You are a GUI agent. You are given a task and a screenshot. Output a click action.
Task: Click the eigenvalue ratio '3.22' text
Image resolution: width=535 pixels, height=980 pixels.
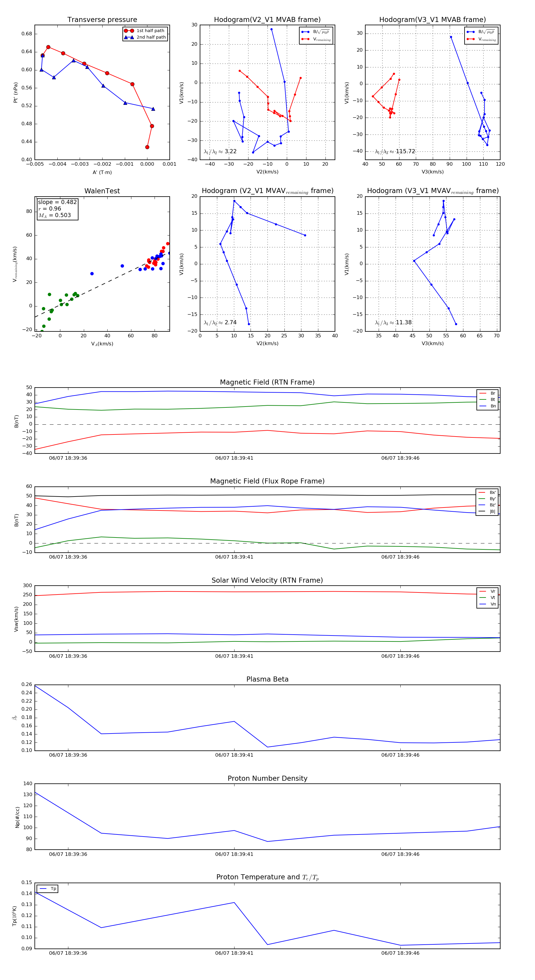tap(230, 151)
